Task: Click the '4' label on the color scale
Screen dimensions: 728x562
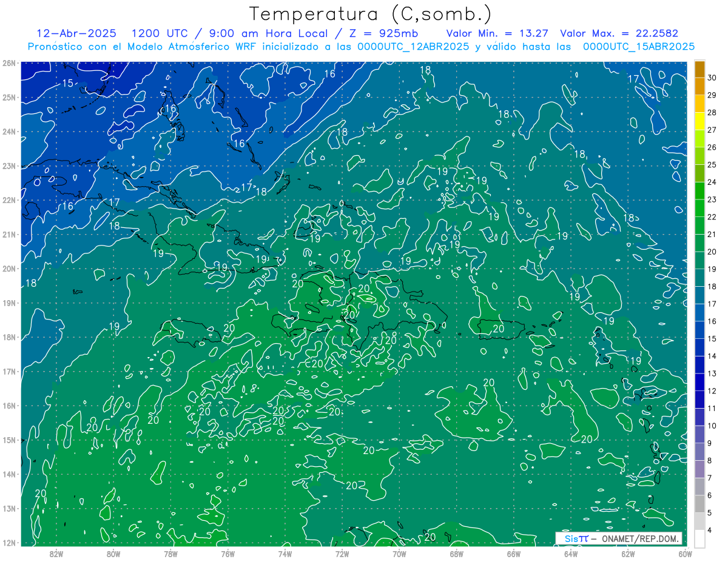Action: tap(710, 530)
